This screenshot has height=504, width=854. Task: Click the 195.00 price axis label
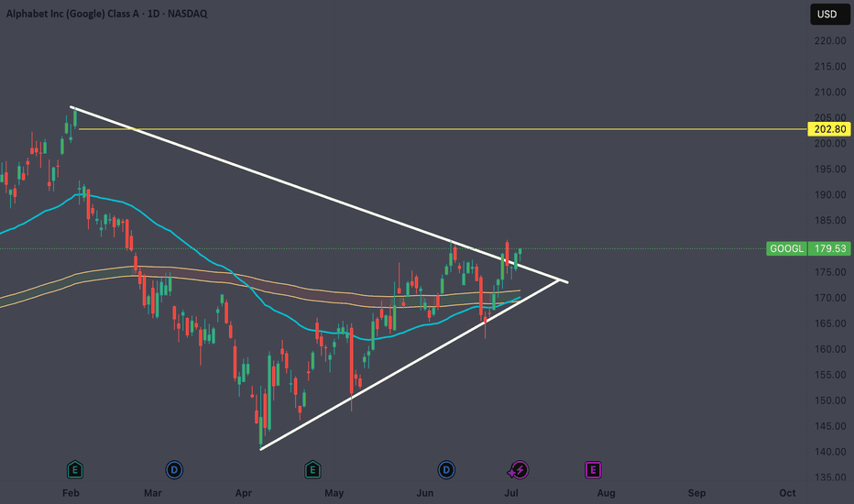click(830, 170)
